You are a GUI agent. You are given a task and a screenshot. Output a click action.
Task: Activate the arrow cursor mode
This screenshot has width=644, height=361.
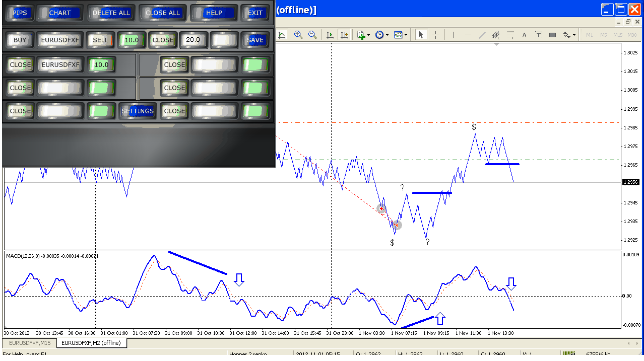pos(421,35)
